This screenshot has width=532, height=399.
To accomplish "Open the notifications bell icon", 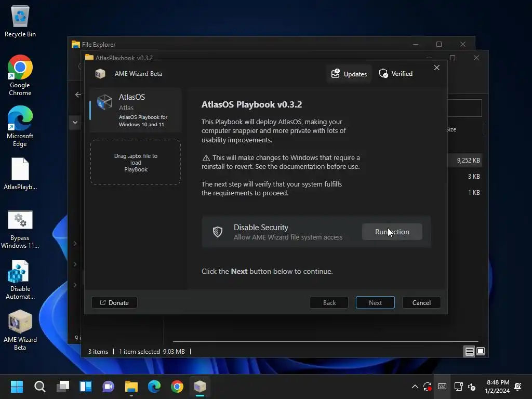I will [x=518, y=387].
